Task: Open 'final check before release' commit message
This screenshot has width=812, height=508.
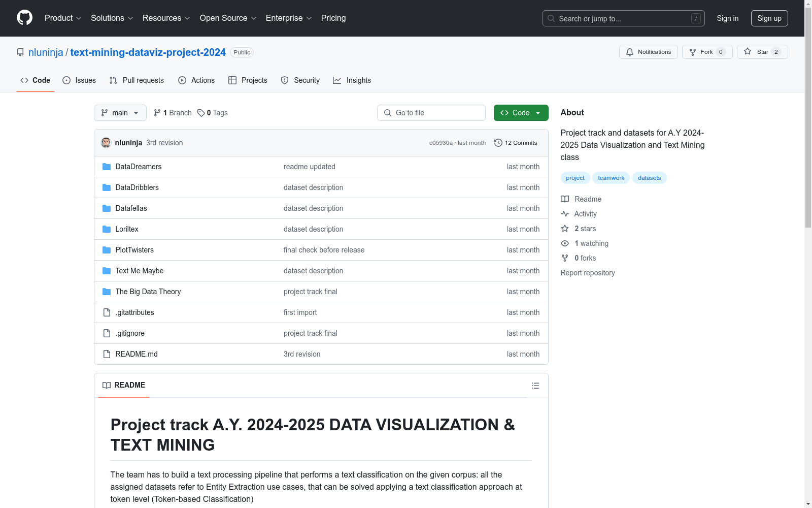Action: tap(324, 250)
